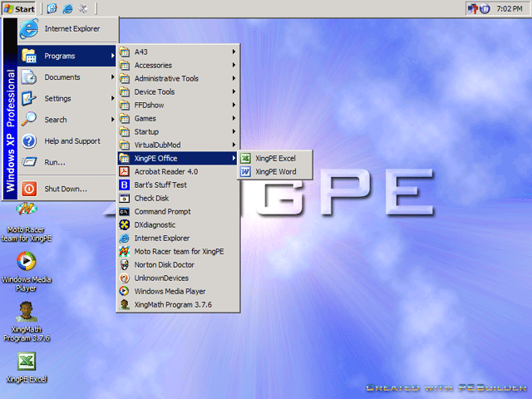Click the Help and Support question mark icon
Image resolution: width=532 pixels, height=399 pixels.
[29, 141]
